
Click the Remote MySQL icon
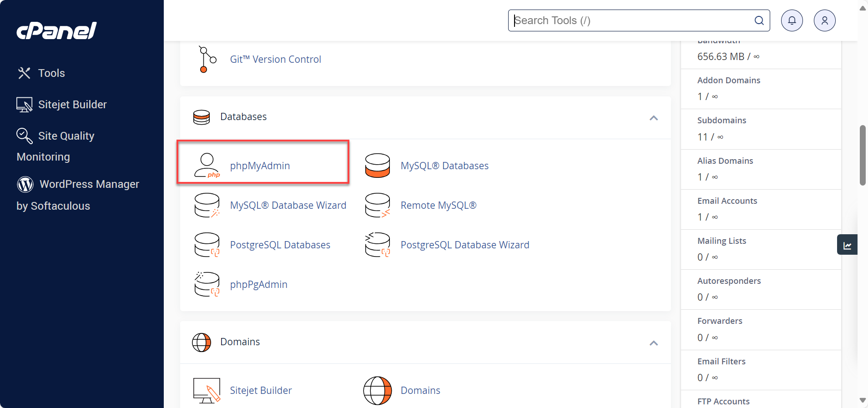coord(378,205)
